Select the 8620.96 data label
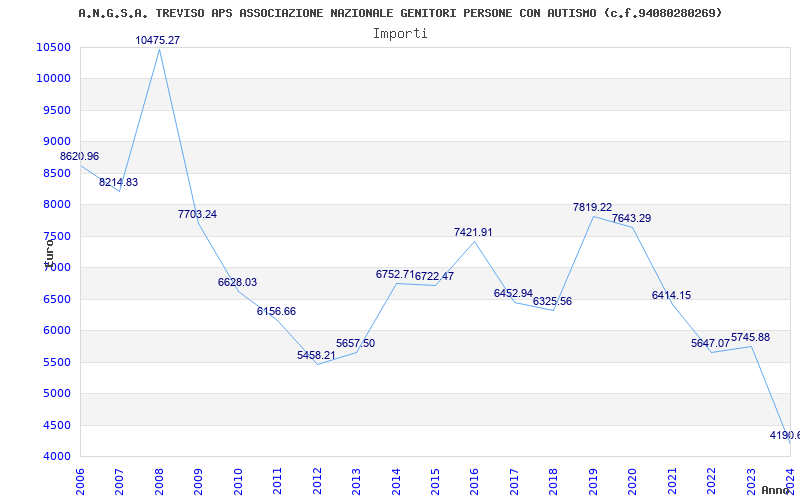The height and width of the screenshot is (500, 800). (80, 157)
